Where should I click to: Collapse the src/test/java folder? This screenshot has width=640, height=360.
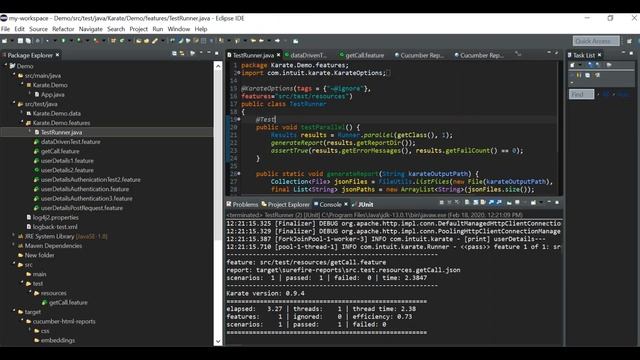[x=14, y=103]
